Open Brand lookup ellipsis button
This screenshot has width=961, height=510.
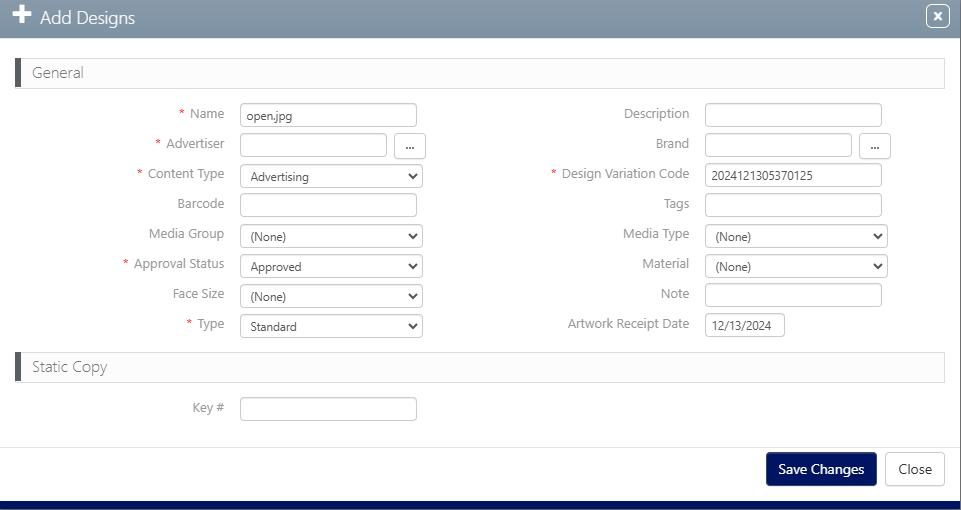pyautogui.click(x=874, y=146)
